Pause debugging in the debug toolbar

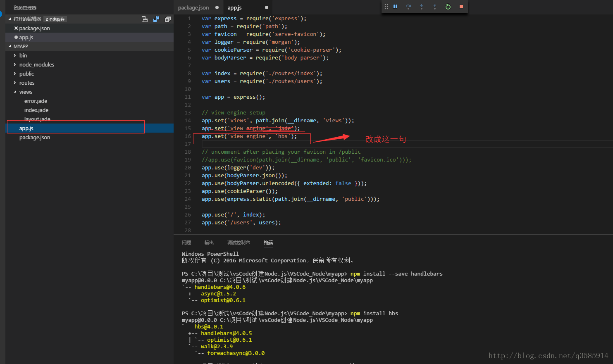[x=395, y=7]
